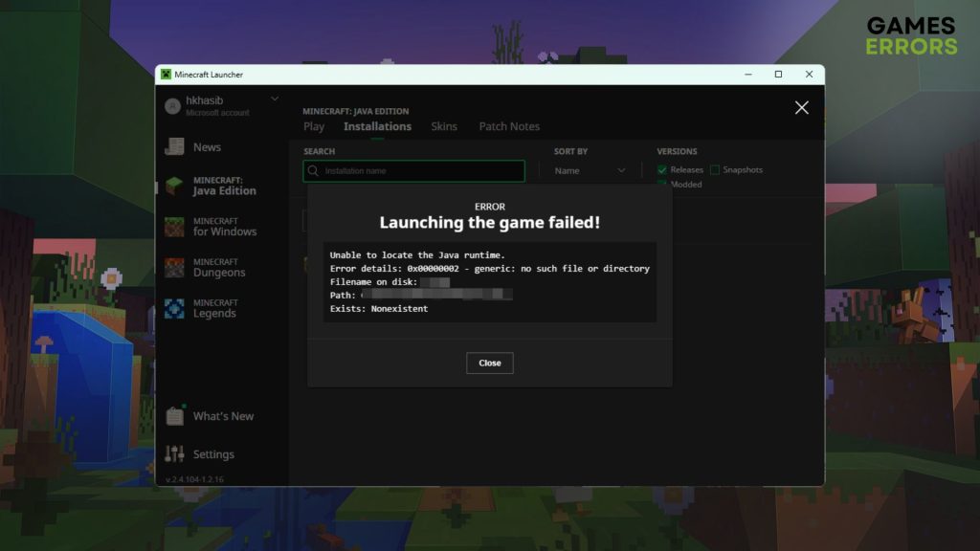
Task: Switch to the Skins tab
Action: tap(444, 126)
